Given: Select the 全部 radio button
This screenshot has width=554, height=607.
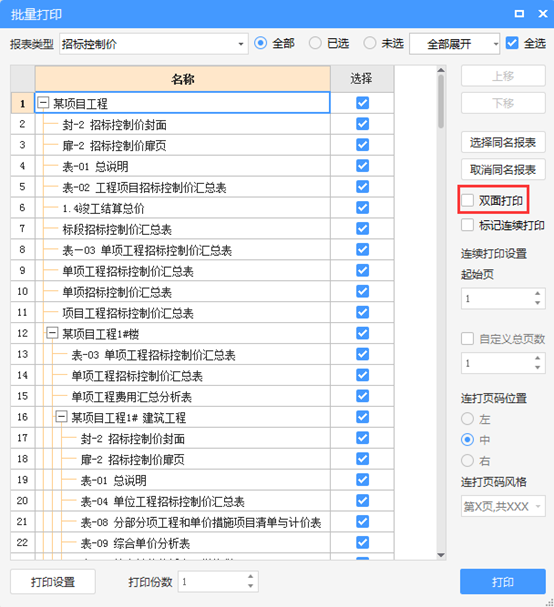Looking at the screenshot, I should [261, 43].
